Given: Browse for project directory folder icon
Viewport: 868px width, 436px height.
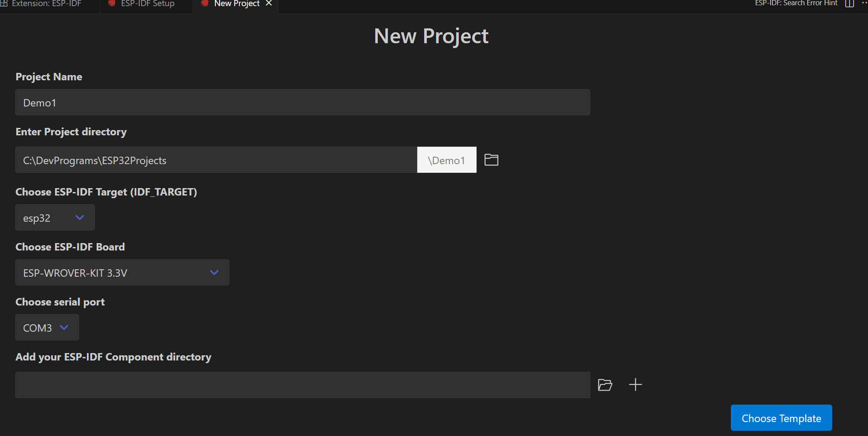Looking at the screenshot, I should 491,160.
